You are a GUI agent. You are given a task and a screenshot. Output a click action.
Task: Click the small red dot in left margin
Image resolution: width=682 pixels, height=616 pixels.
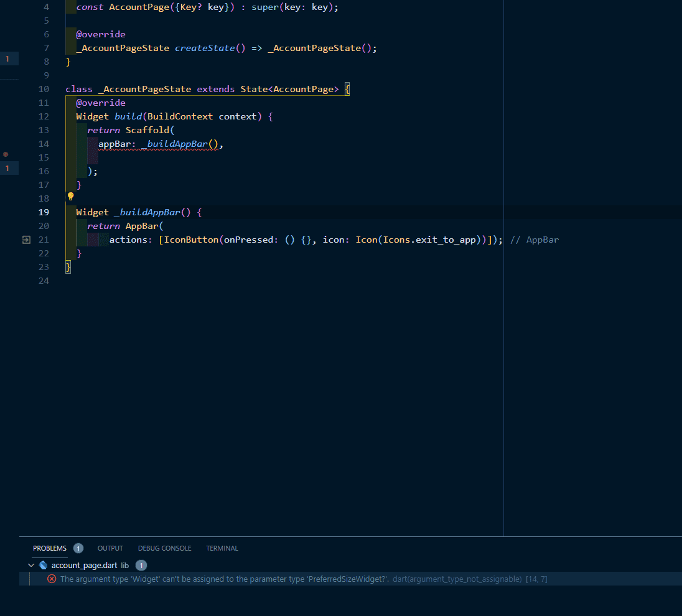click(6, 154)
